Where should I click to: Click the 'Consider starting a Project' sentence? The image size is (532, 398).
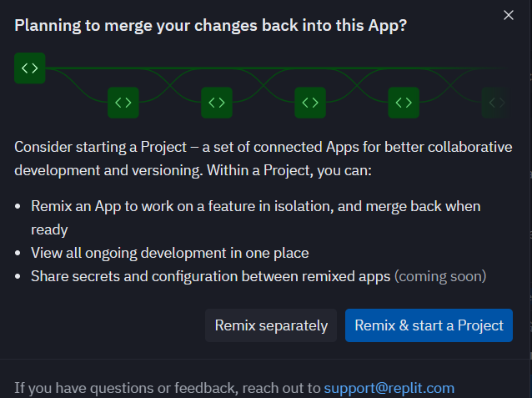tap(263, 159)
